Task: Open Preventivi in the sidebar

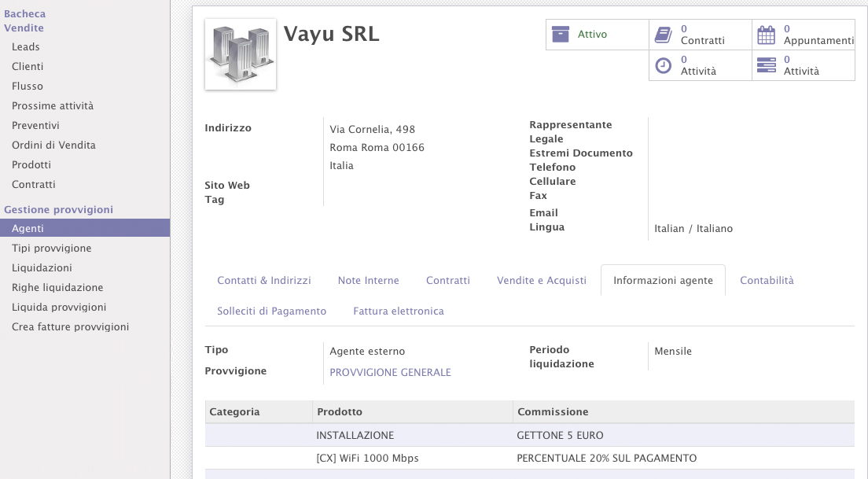Action: [35, 126]
